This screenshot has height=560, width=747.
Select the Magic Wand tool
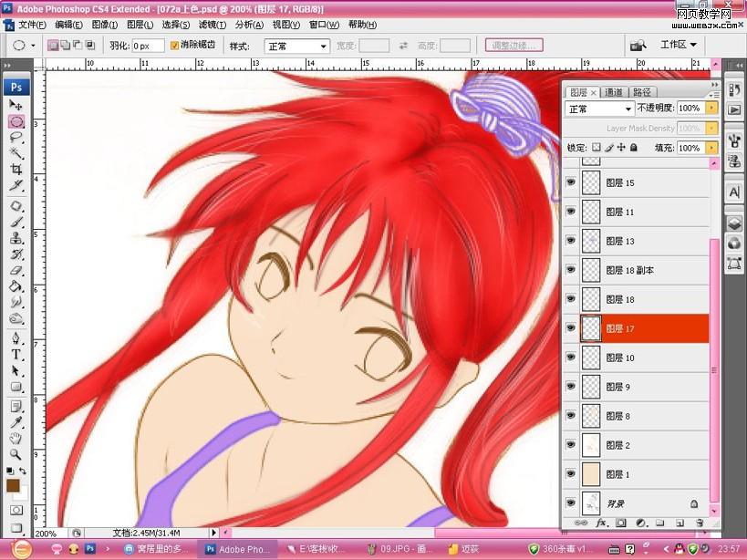(16, 153)
